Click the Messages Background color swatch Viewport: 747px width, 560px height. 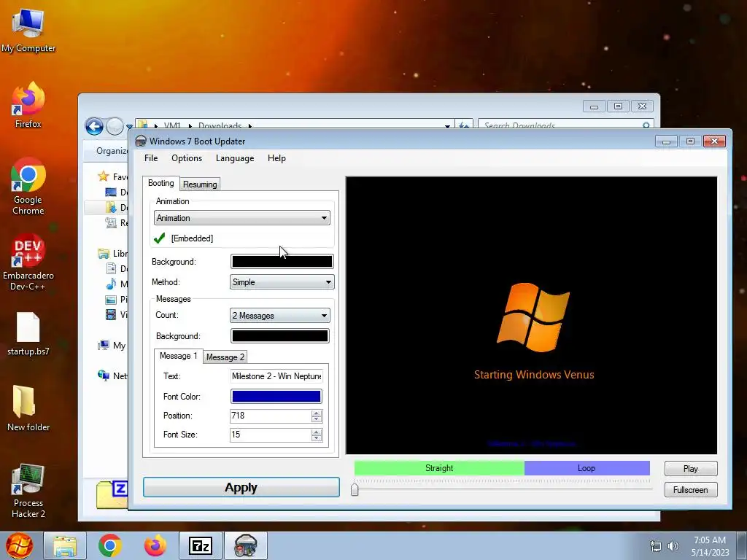[279, 335]
